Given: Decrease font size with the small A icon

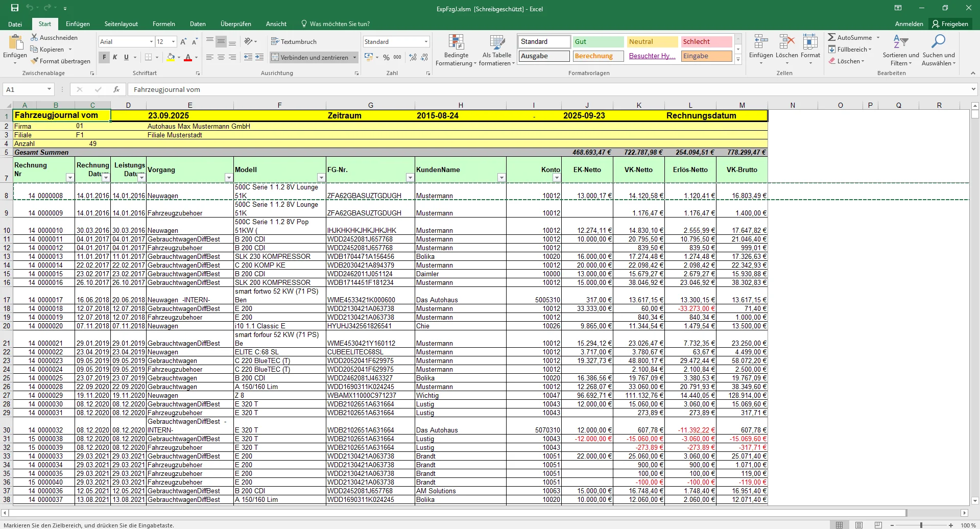Looking at the screenshot, I should [195, 41].
